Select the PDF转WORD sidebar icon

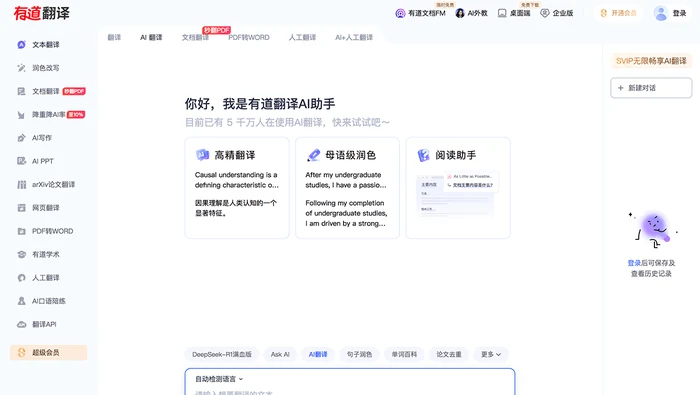point(21,231)
